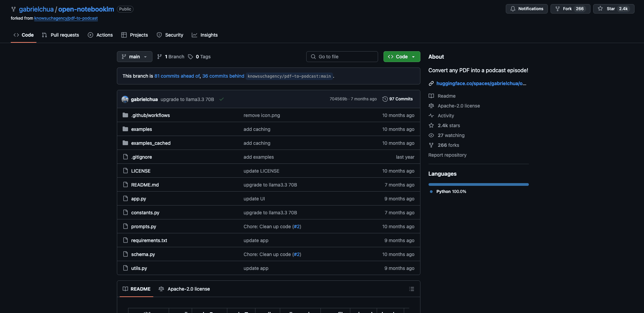Click the green commit status checkmark
This screenshot has width=644, height=313.
pyautogui.click(x=222, y=99)
